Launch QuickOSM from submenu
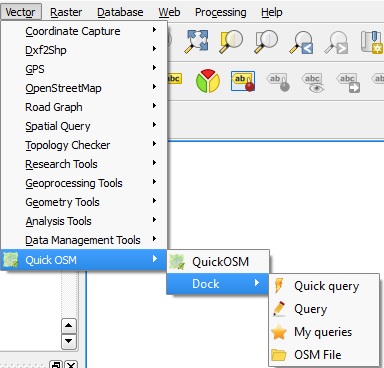Screen dimensions: 384x368 (218, 262)
